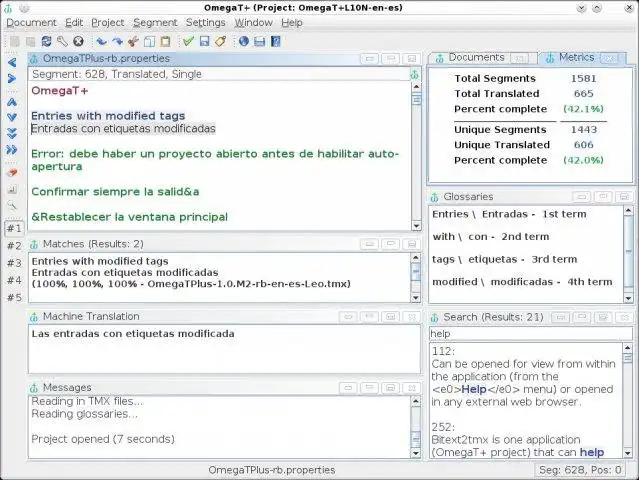Click the left-pointing blue arrow in sidebar
This screenshot has width=639, height=480.
click(x=12, y=62)
